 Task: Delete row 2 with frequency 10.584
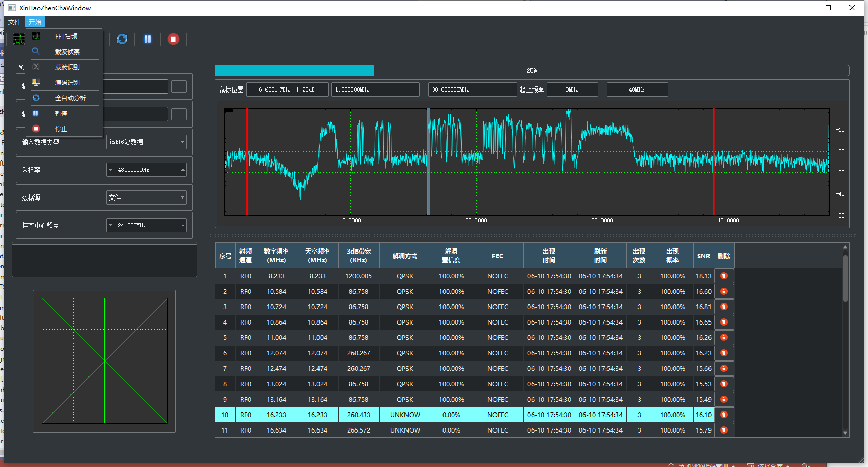point(724,292)
